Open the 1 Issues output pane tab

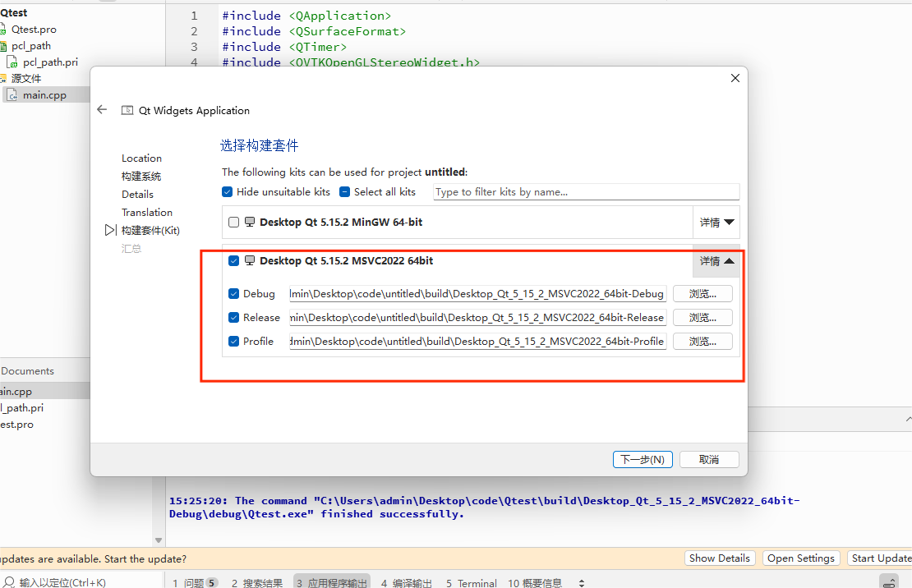coord(195,582)
